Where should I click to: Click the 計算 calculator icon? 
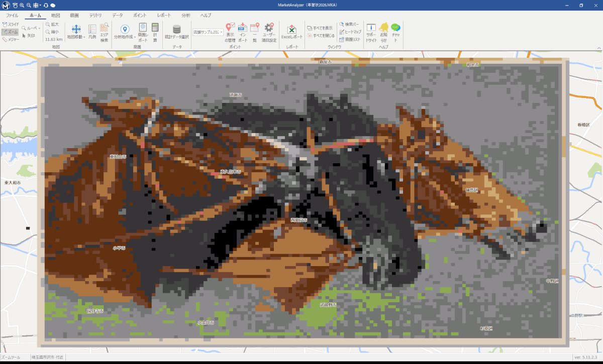click(155, 32)
